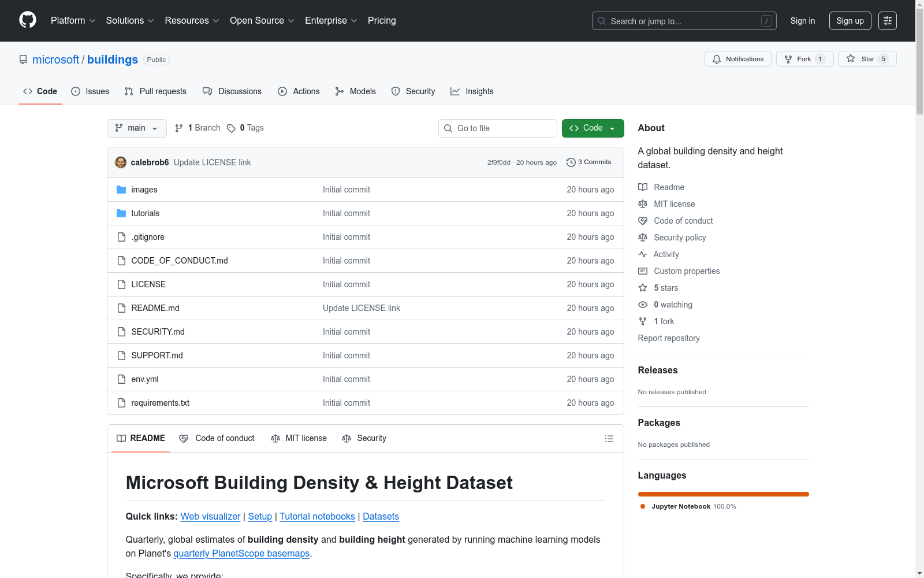
Task: Click the Activity pulse icon
Action: (x=643, y=254)
